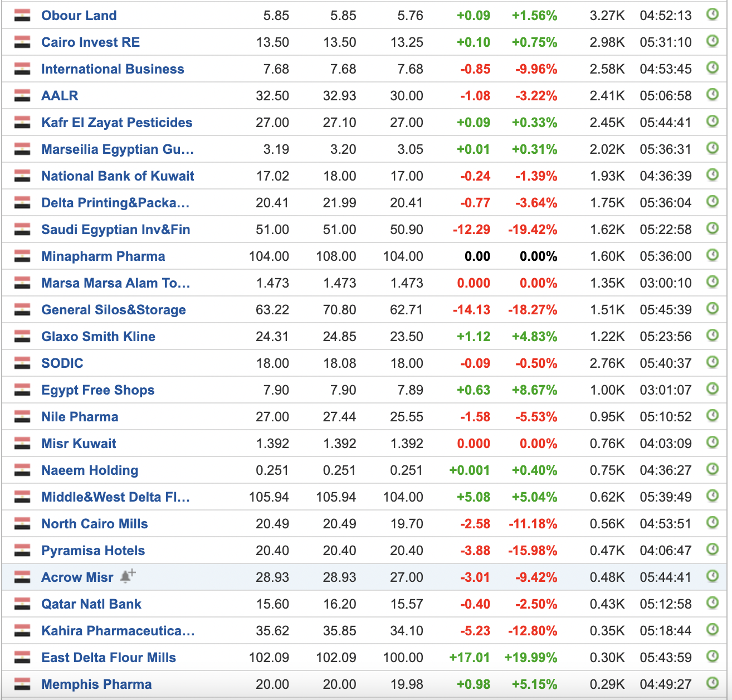
Task: Click the clock icon in Obour Land row
Action: pyautogui.click(x=713, y=14)
